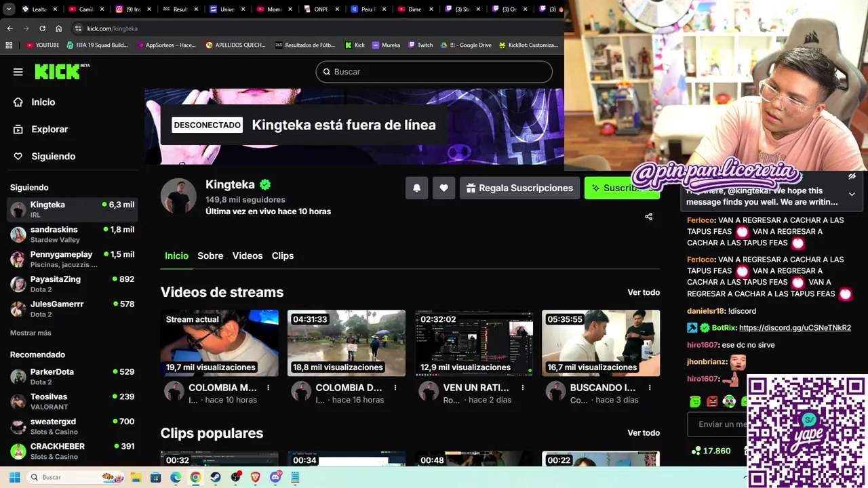Open Pennygameplay channel from the sidebar
Image resolution: width=868 pixels, height=488 pixels.
[72, 260]
